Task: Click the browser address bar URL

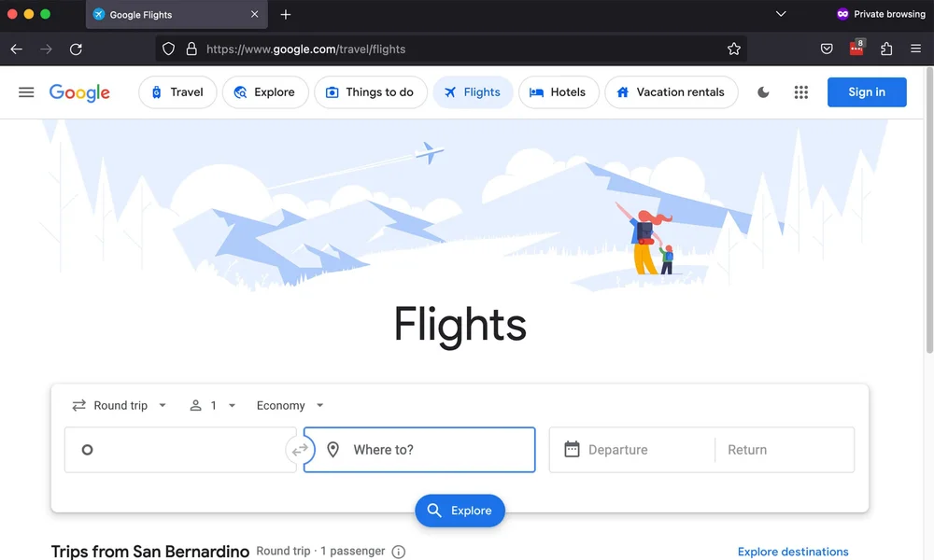Action: pos(306,49)
